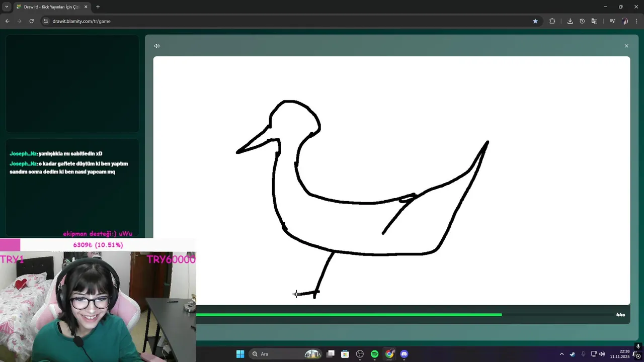The image size is (644, 362).
Task: Click the address bar URL drawit.blamity.com
Action: [82, 21]
